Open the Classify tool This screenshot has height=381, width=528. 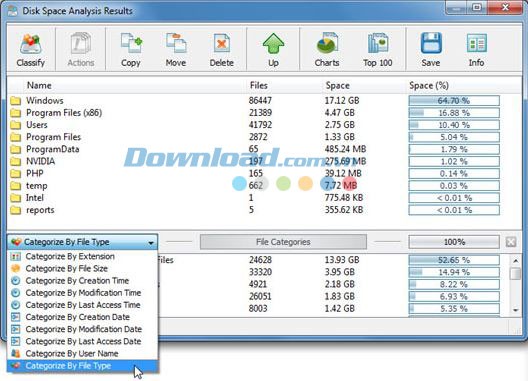click(x=31, y=49)
